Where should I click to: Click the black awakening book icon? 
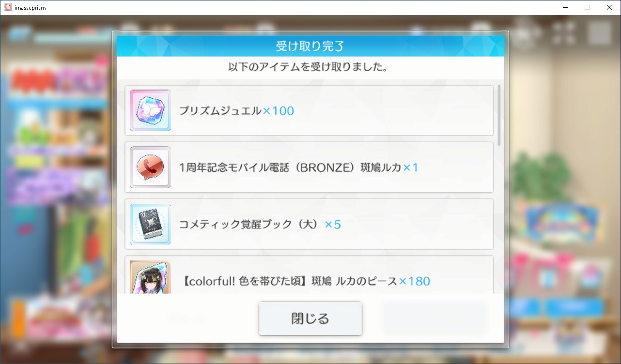(x=150, y=224)
